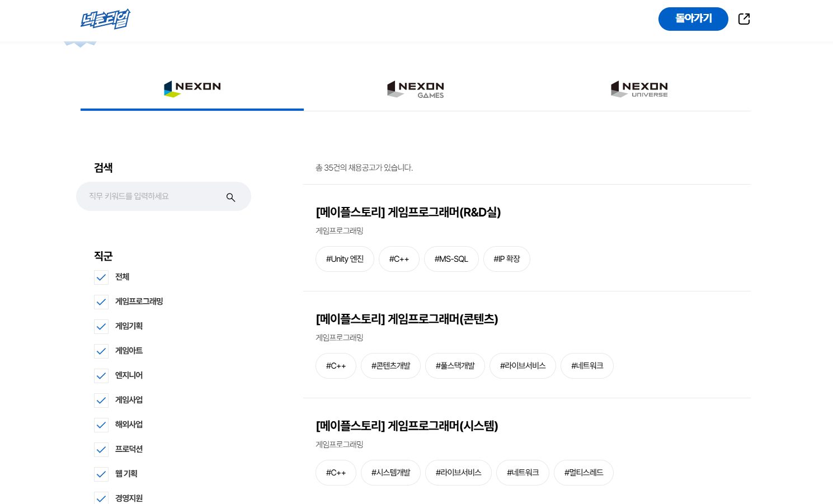Click #네트워크 tag in 시스템 posting
Viewport: 833px width, 504px height.
click(x=523, y=473)
